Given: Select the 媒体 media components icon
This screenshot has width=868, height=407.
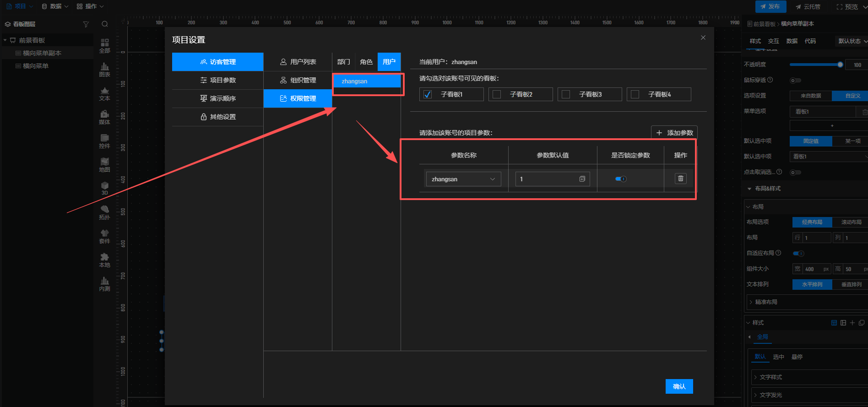Looking at the screenshot, I should pyautogui.click(x=104, y=117).
